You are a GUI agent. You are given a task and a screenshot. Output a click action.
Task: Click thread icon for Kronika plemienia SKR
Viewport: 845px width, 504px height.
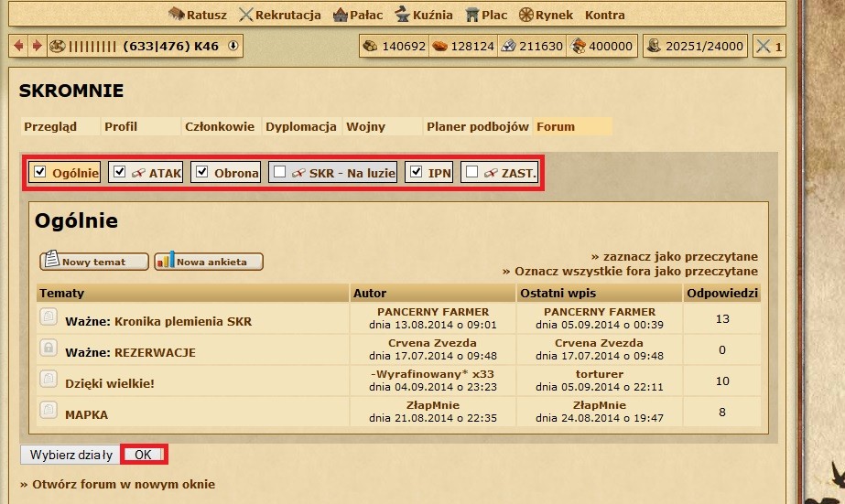(49, 316)
